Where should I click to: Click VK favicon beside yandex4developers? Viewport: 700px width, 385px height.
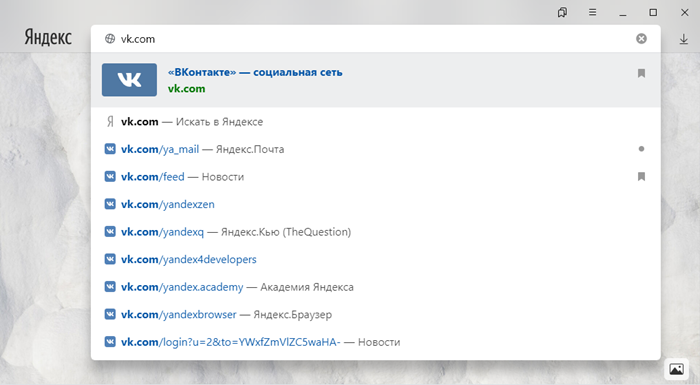[110, 259]
